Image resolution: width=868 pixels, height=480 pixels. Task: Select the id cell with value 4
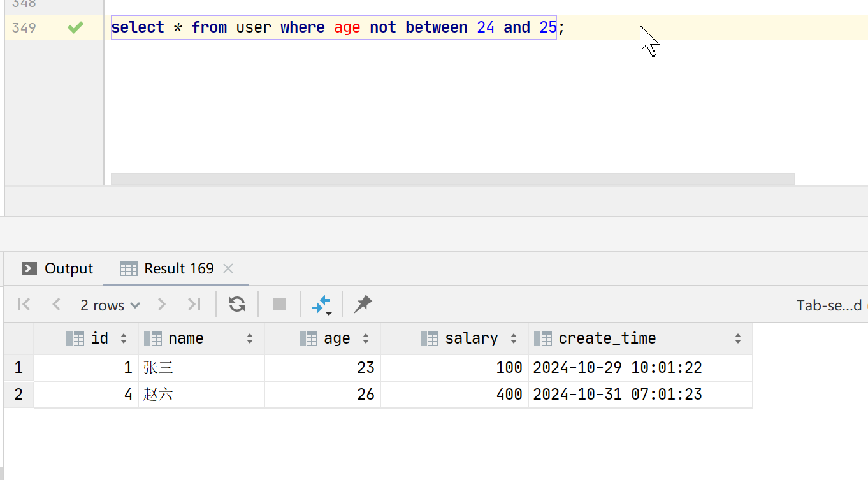[x=86, y=395]
